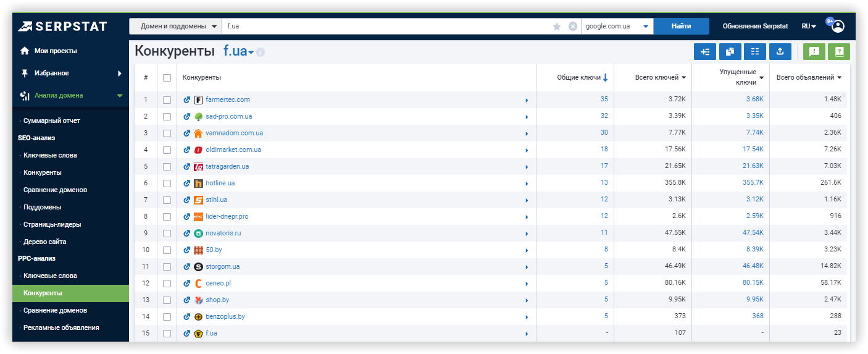Click the export upload blue button
The image size is (868, 354).
(780, 52)
